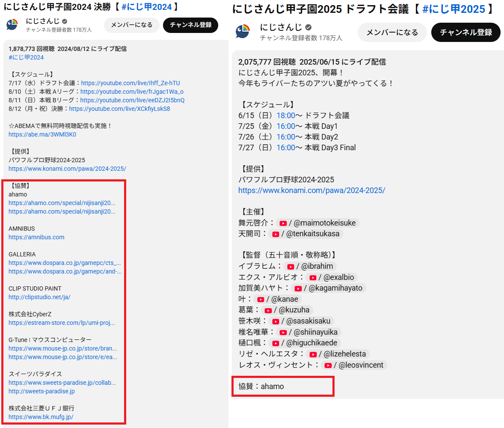Open the ABEMA link abe.ma/3WMl3K0
The image size is (504, 428).
click(x=42, y=134)
